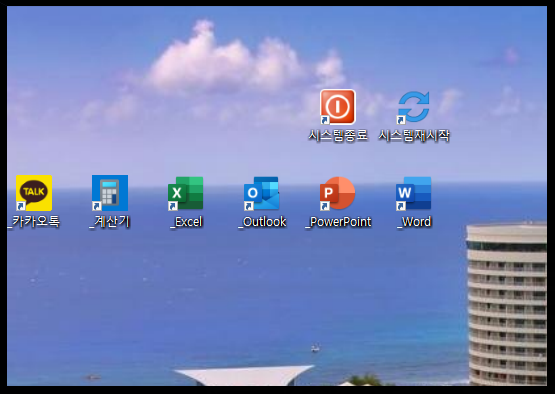Select the 계산기 calculator shortcut icon
Image resolution: width=555 pixels, height=394 pixels.
[110, 193]
